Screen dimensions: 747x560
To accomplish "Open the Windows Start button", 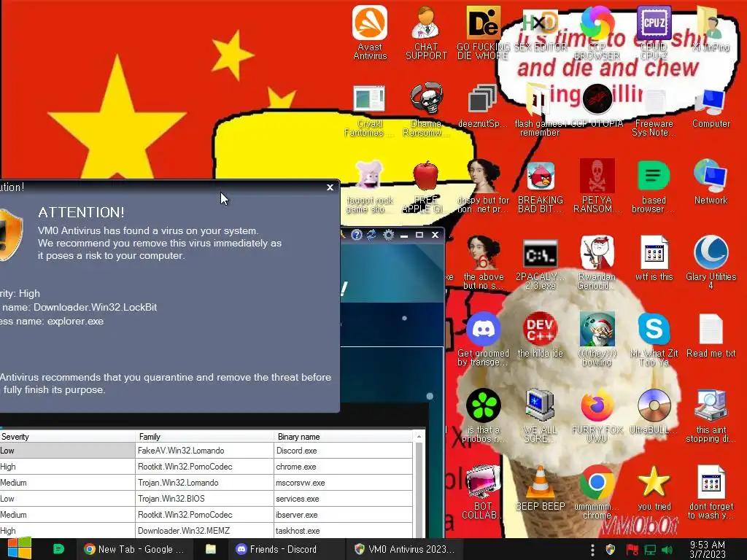I will point(19,549).
